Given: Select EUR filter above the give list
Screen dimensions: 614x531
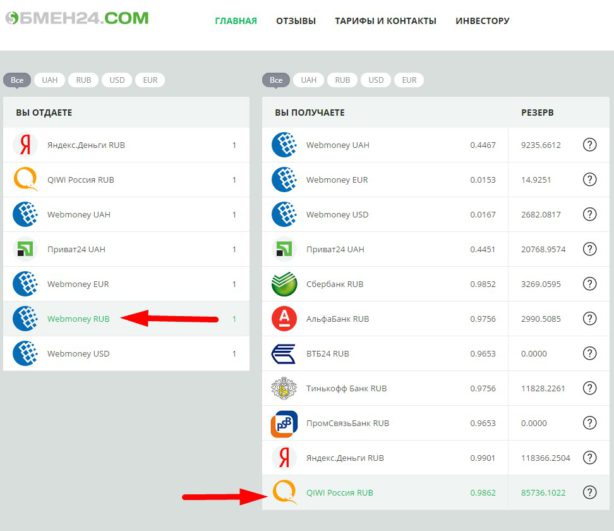Looking at the screenshot, I should click(x=150, y=80).
